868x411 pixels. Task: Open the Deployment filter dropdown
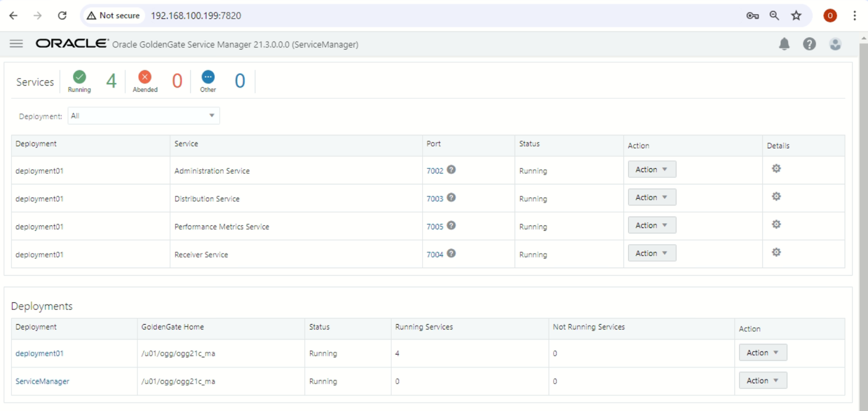144,116
